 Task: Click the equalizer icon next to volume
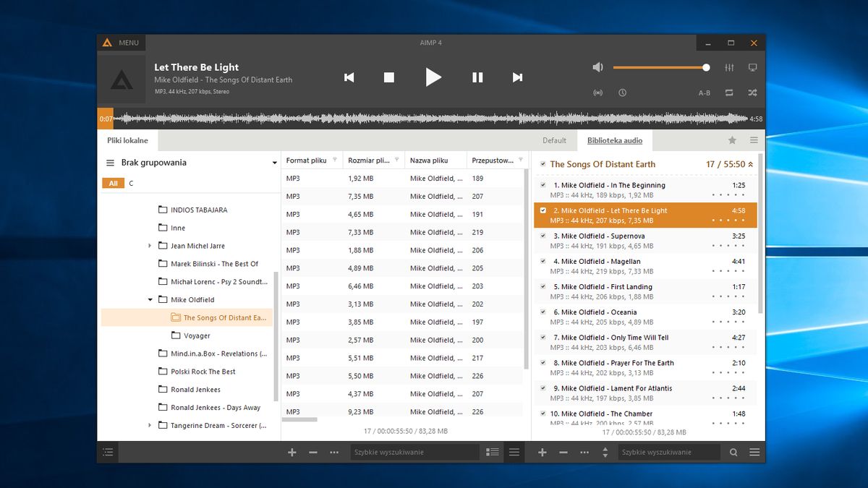click(729, 67)
